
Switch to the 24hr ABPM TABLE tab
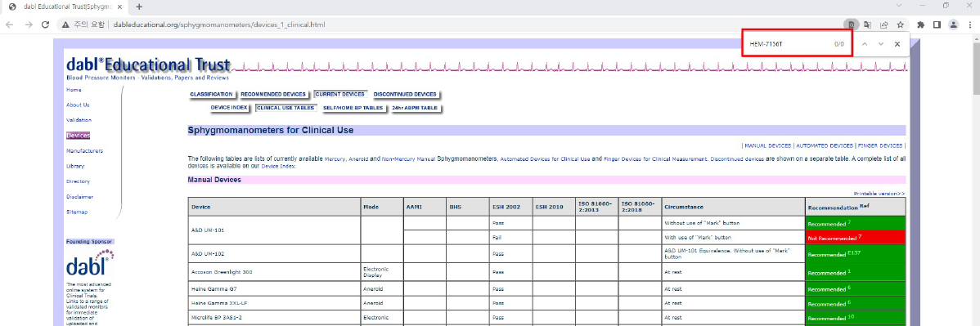click(415, 107)
